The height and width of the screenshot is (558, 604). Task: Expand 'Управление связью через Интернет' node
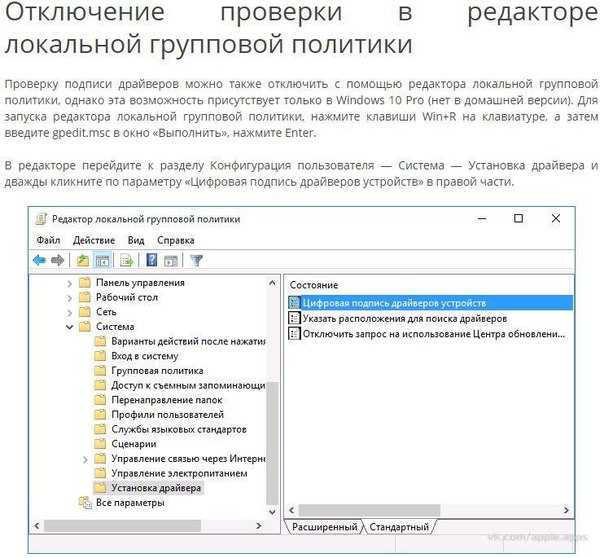85,459
